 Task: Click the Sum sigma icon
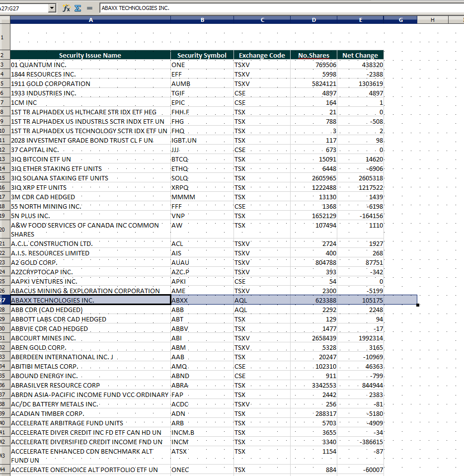tap(77, 8)
